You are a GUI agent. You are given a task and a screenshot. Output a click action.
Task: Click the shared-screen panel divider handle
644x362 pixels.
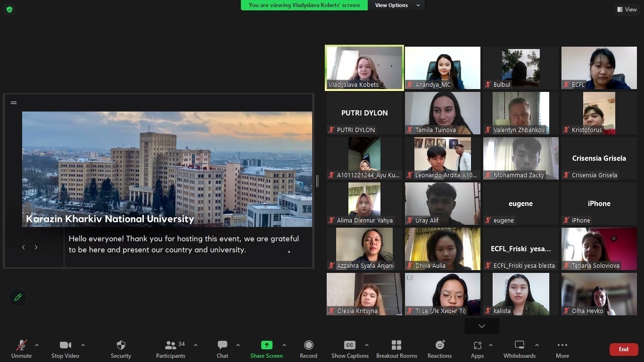pyautogui.click(x=317, y=181)
